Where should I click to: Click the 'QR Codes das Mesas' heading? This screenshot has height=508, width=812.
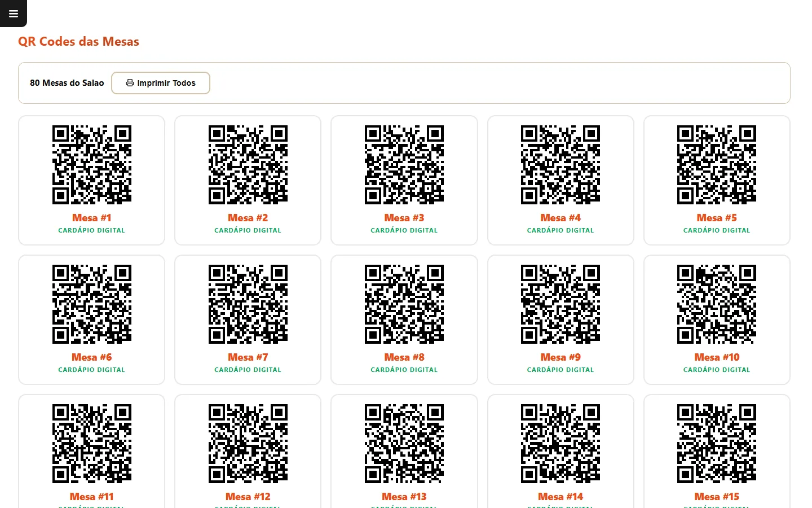click(78, 42)
